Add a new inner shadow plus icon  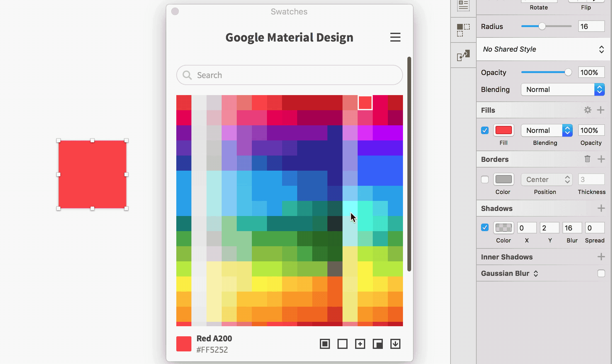click(x=601, y=257)
